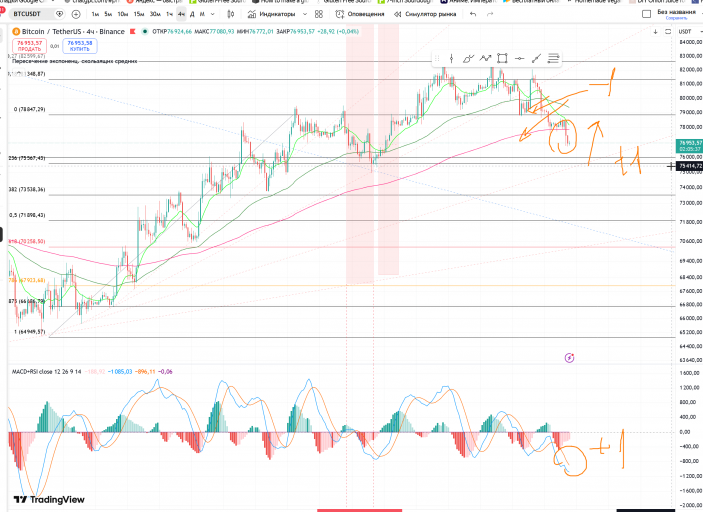Expand the timeframe list dropdown arrow
Viewport: 703px width, 512px height.
[x=213, y=14]
